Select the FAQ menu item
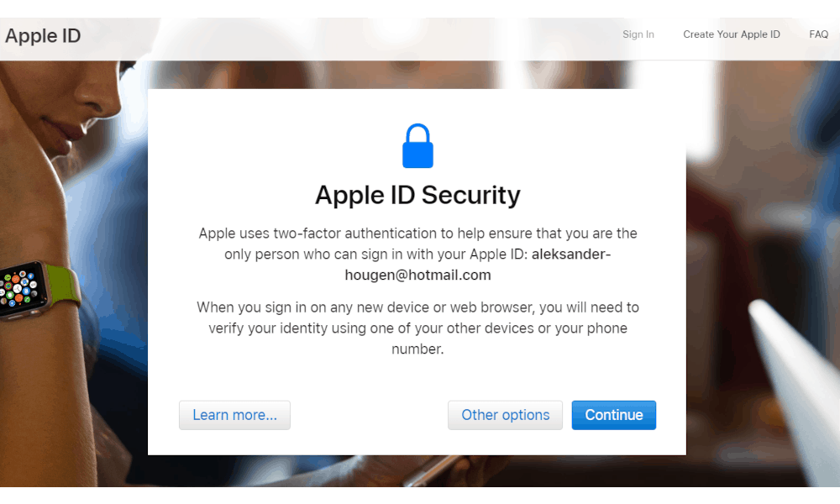 pos(818,34)
